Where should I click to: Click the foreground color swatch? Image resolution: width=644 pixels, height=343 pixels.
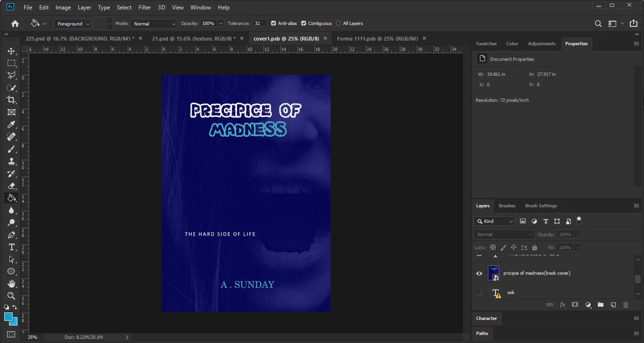(9, 317)
